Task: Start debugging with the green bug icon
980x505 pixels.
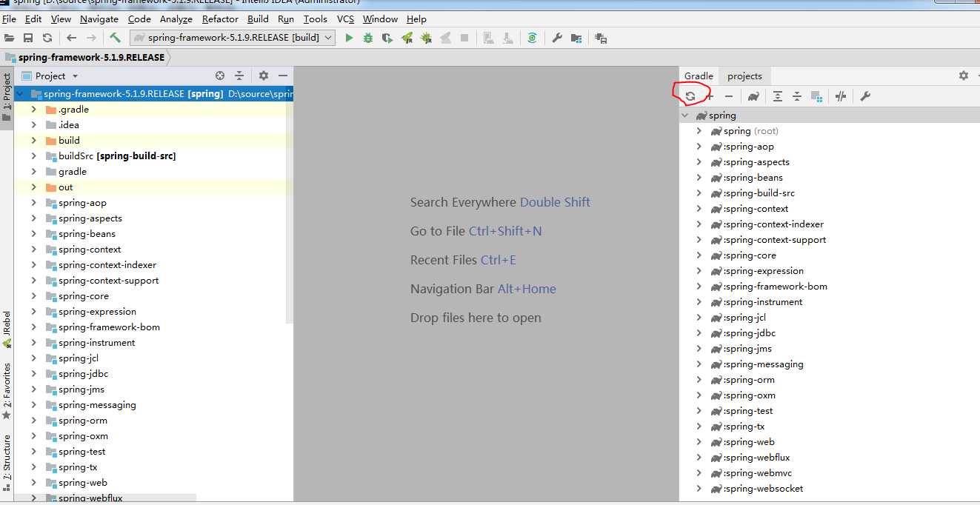Action: pyautogui.click(x=368, y=38)
